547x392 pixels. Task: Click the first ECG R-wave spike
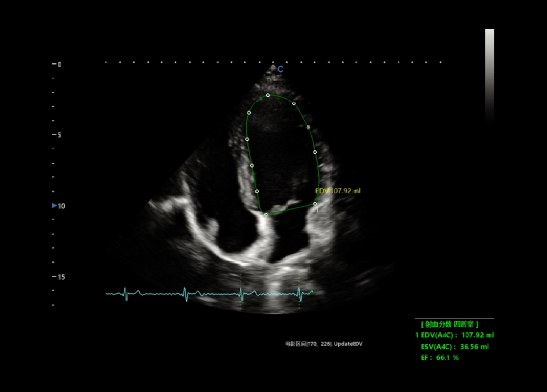tap(126, 294)
